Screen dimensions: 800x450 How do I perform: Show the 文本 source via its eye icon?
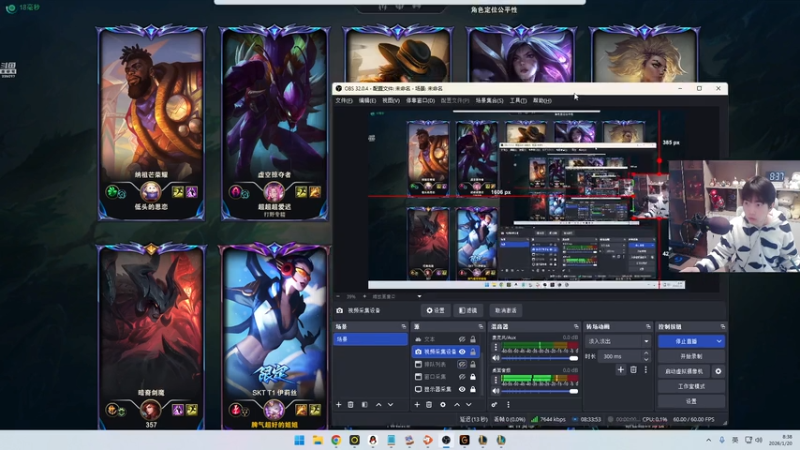click(x=462, y=339)
